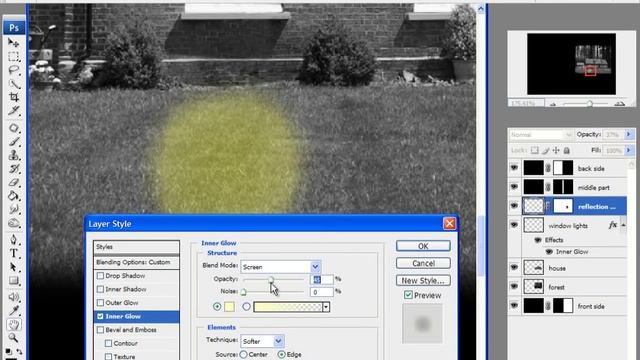Click Cancel in Layer Style dialog

pos(423,263)
